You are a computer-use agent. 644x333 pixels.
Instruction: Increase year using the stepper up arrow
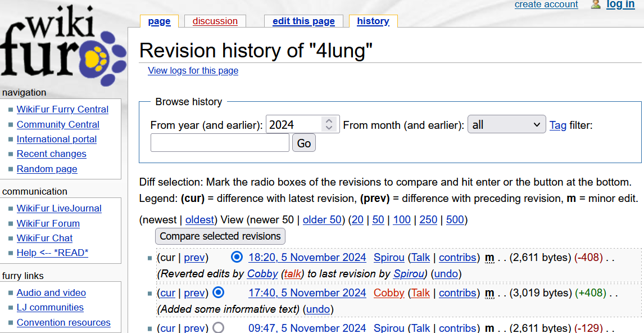click(329, 120)
